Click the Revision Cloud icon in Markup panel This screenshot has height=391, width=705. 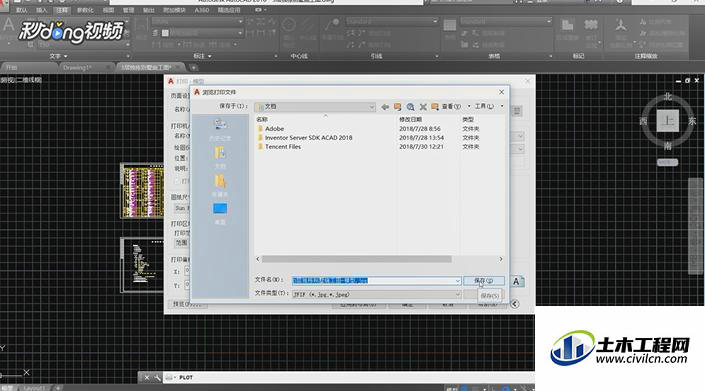click(591, 25)
